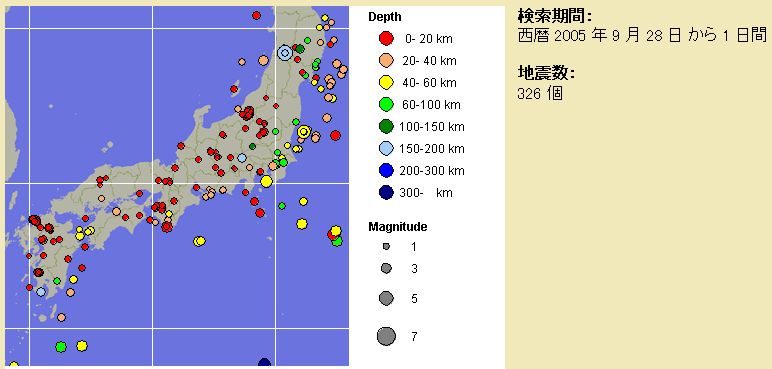Viewport: 772px width, 369px height.
Task: Click the yellow 40-60 km depth legend circle
Action: coord(386,82)
